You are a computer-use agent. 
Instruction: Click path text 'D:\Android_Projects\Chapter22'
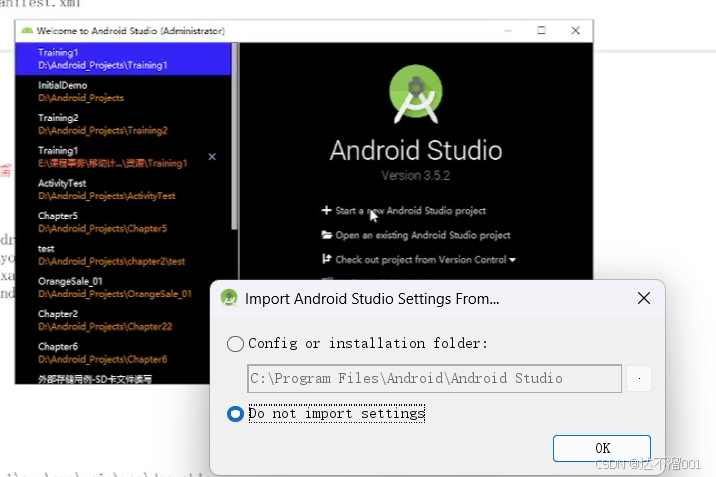pos(105,327)
